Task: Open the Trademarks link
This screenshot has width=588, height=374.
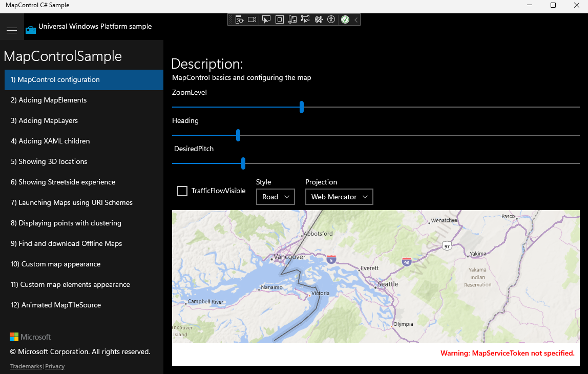Action: (x=26, y=366)
